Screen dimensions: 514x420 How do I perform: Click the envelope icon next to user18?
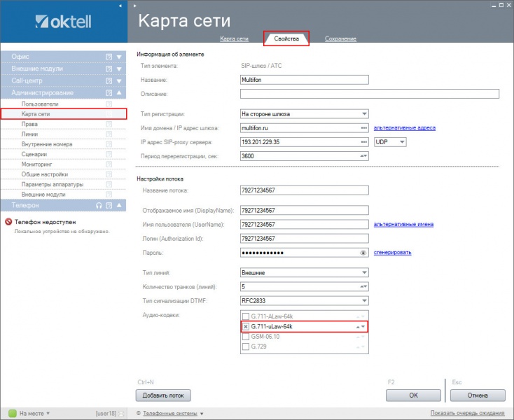121,414
